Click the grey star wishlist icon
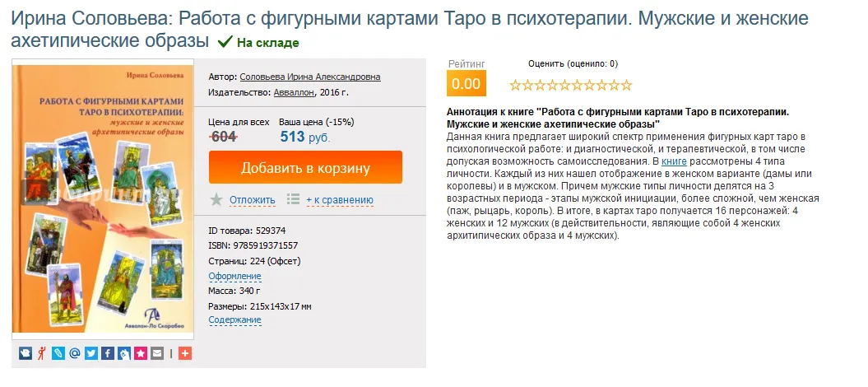The width and height of the screenshot is (868, 387). click(216, 199)
